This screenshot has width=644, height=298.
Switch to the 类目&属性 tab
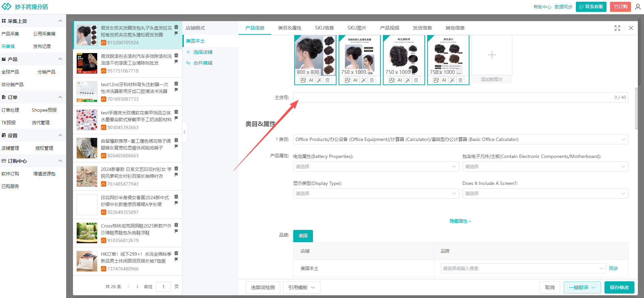pyautogui.click(x=290, y=28)
